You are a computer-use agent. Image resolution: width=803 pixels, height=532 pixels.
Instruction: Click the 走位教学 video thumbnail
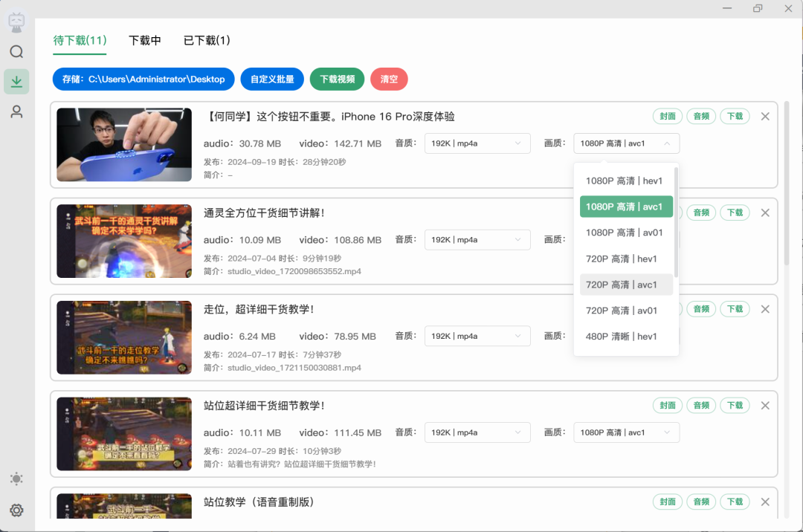pyautogui.click(x=124, y=337)
